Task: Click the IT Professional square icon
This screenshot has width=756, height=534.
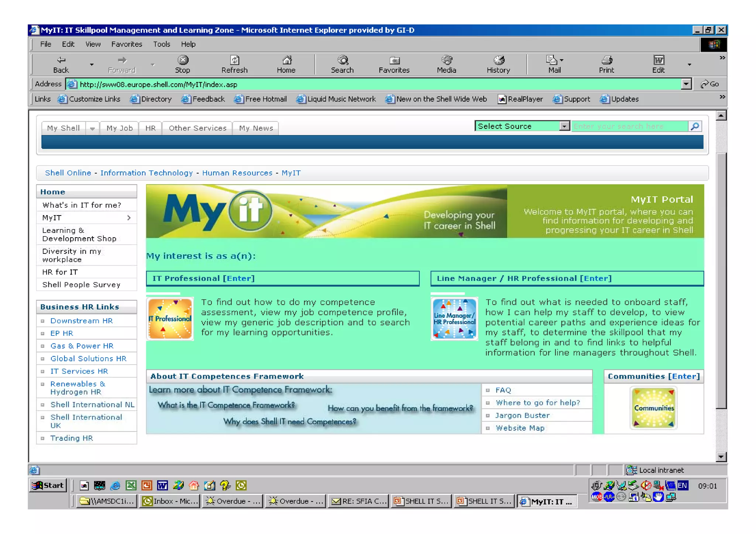Action: pos(170,319)
